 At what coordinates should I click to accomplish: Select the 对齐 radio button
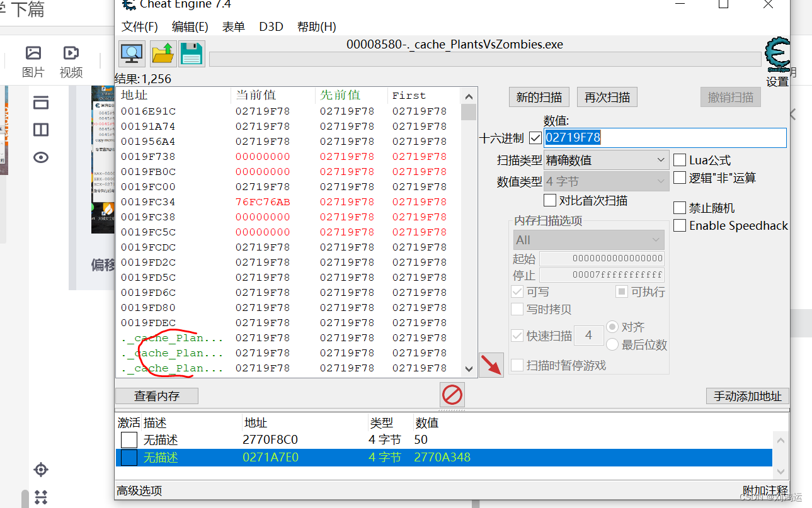coord(612,327)
